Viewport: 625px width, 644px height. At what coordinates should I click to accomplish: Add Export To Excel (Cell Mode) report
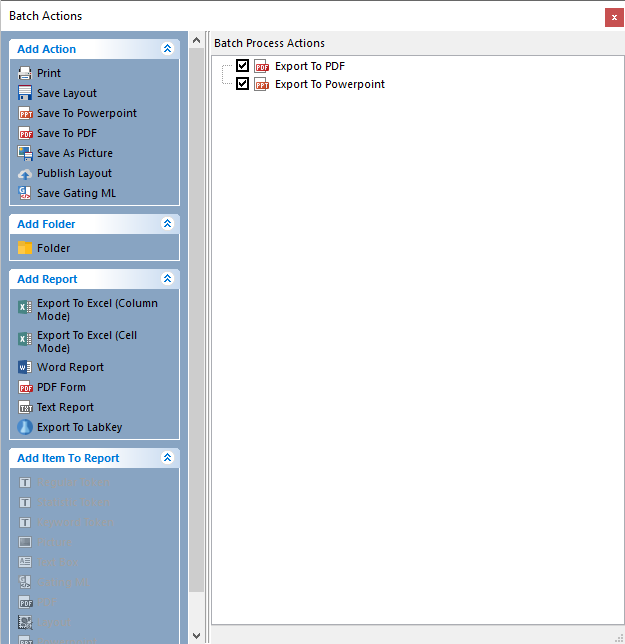point(87,342)
